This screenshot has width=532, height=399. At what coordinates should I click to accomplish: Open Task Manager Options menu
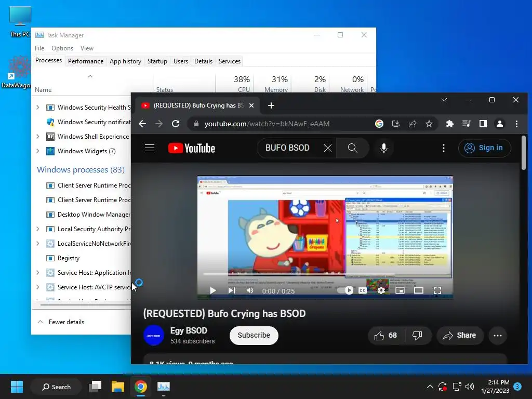pyautogui.click(x=62, y=48)
